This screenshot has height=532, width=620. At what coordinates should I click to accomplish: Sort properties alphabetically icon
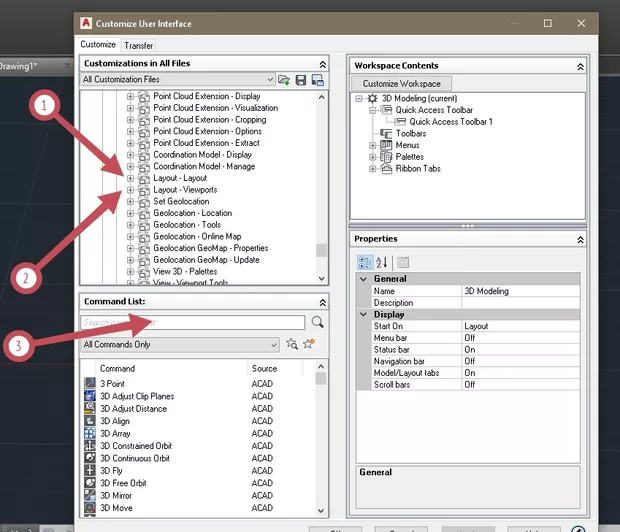point(381,262)
